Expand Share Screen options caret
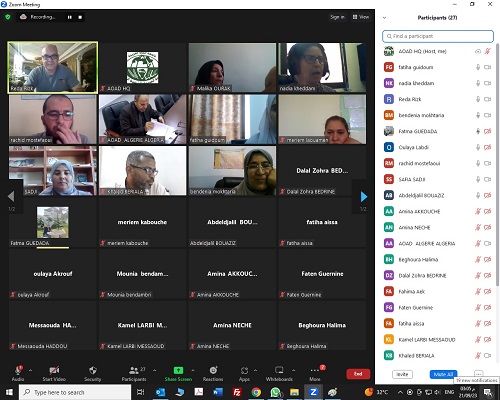Viewport: 500px width, 400px height. pos(193,370)
